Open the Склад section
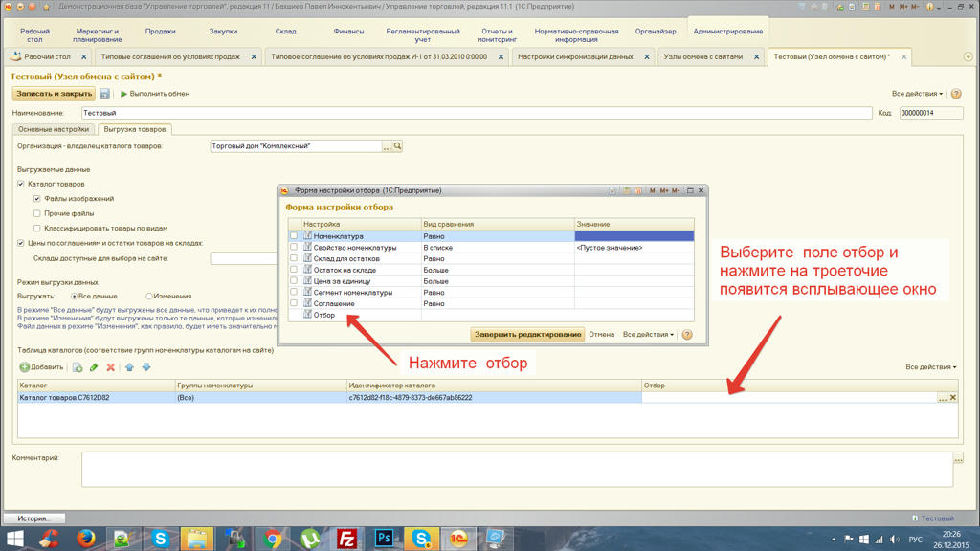980x551 pixels. click(x=285, y=32)
